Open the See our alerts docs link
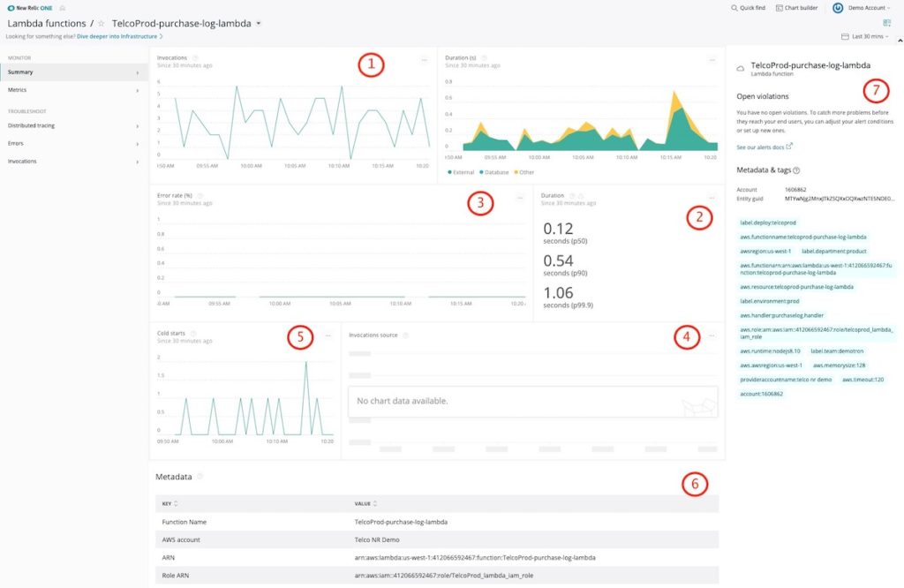This screenshot has width=904, height=588. (765, 147)
